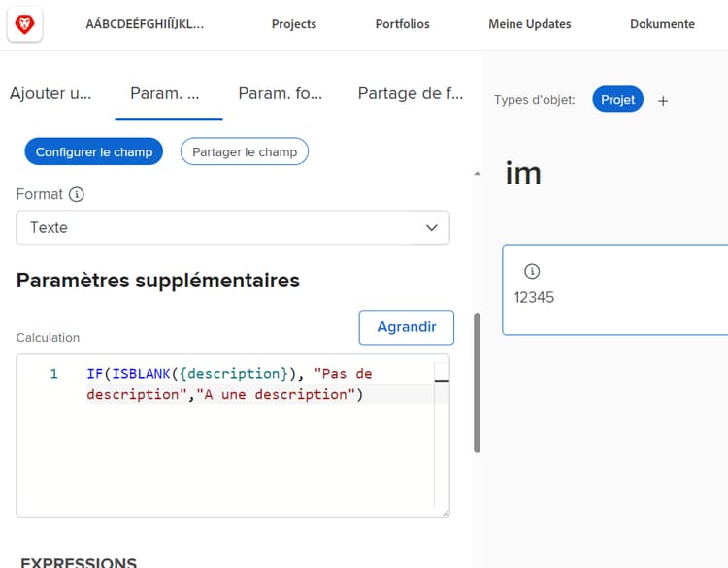Switch to the Param. fo... tab
The width and height of the screenshot is (728, 568).
280,93
